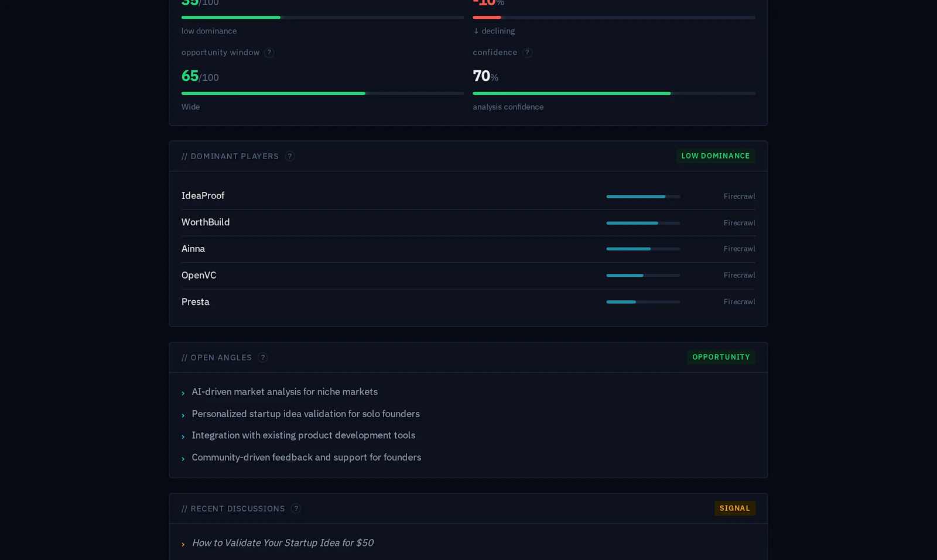Screen dimensions: 937x560
Task: Select the IdeaProof player name
Action: coord(203,195)
